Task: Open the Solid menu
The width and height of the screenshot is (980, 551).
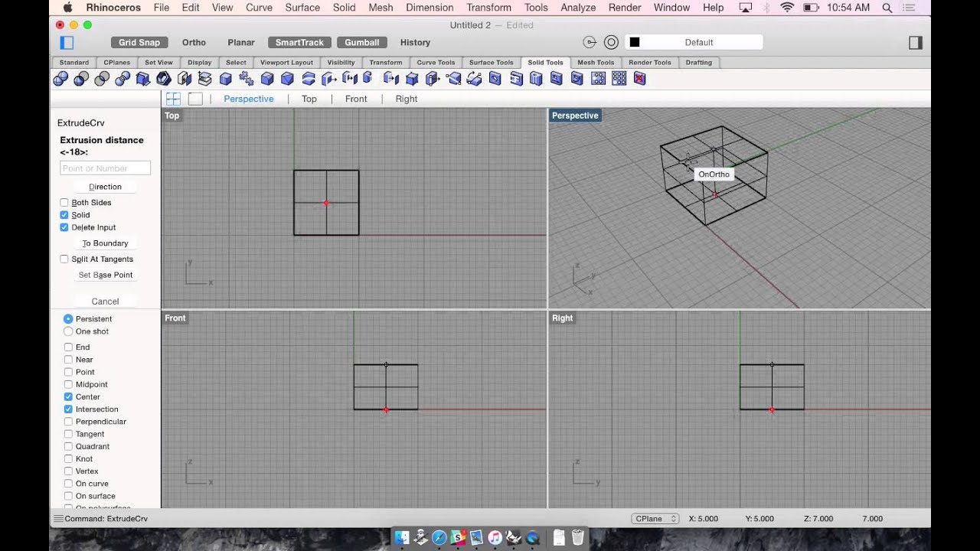Action: click(x=344, y=8)
